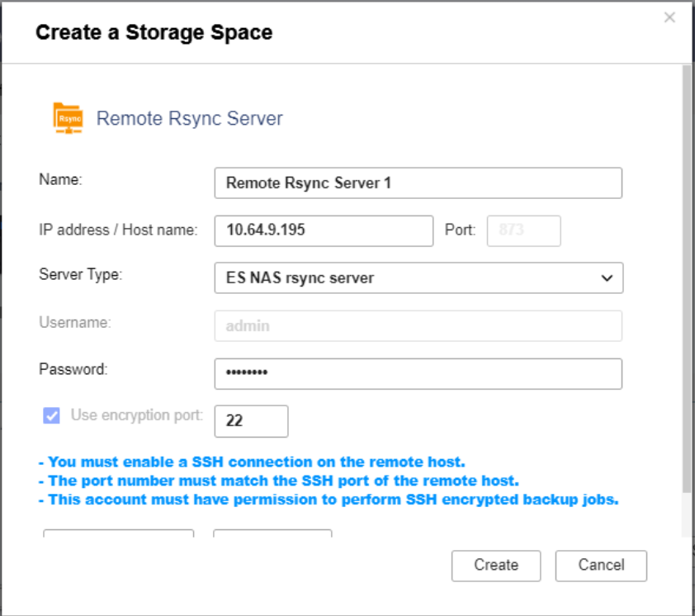This screenshot has width=695, height=616.
Task: Click the greyed-out Username admin field
Action: point(418,326)
